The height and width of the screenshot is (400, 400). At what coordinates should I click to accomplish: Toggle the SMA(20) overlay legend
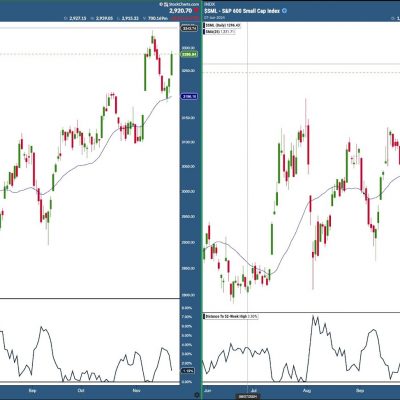(x=220, y=32)
